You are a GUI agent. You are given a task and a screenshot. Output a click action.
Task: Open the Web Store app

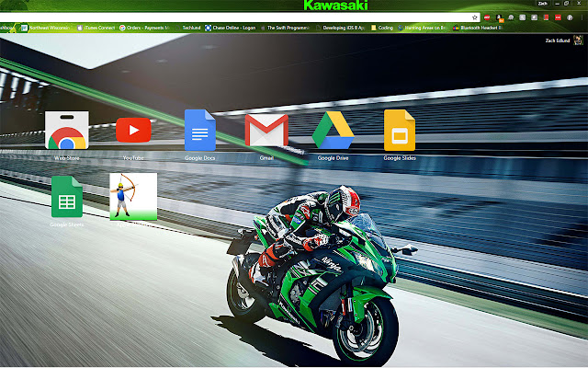tap(67, 130)
